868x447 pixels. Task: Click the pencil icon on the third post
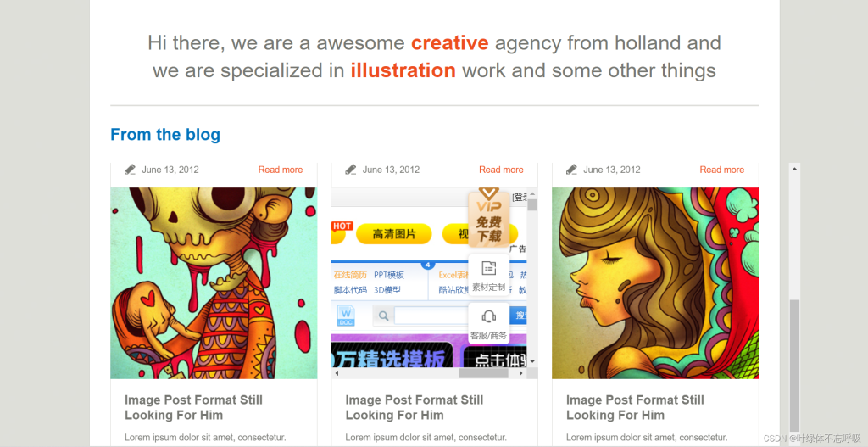pos(572,170)
